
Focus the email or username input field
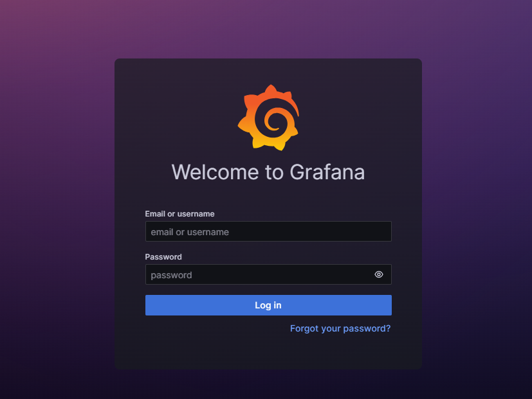pos(268,231)
